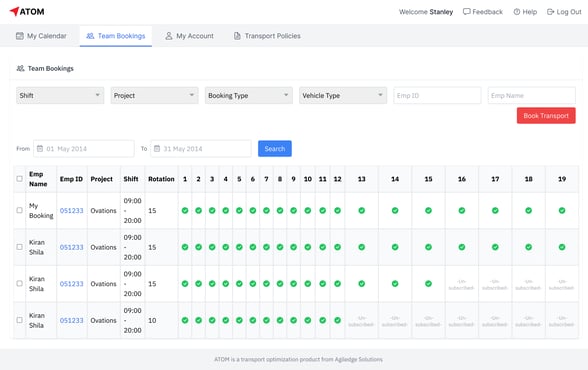Open the Transport Policies tab
The width and height of the screenshot is (588, 370).
pyautogui.click(x=267, y=36)
